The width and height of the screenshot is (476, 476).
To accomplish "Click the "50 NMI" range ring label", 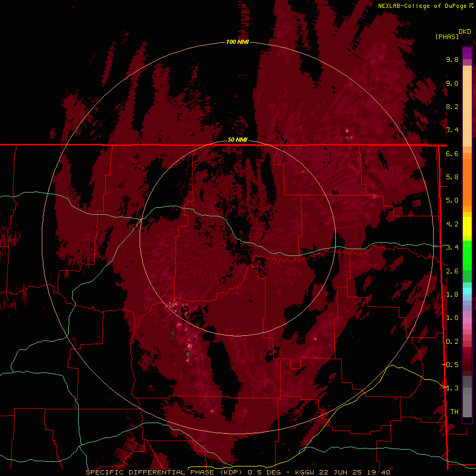I will [x=237, y=140].
